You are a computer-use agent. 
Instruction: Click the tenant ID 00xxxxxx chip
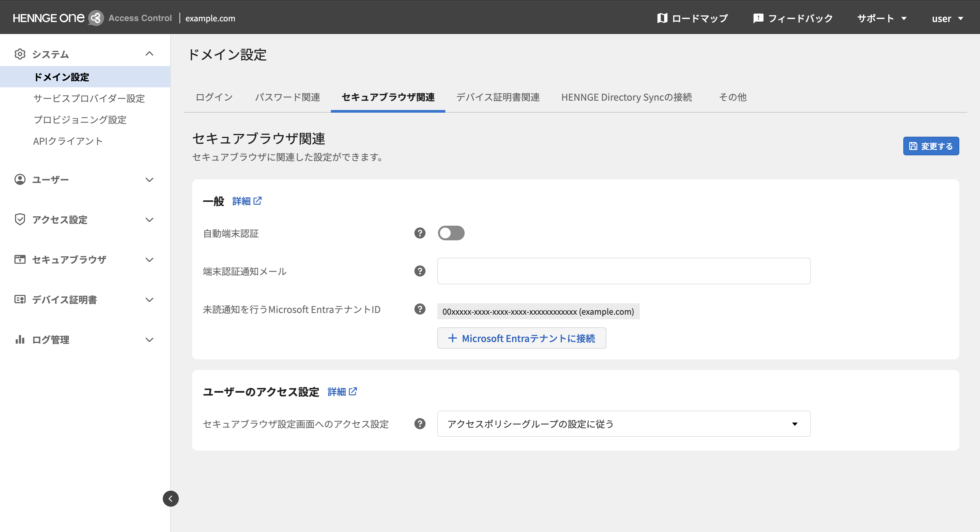[538, 311]
